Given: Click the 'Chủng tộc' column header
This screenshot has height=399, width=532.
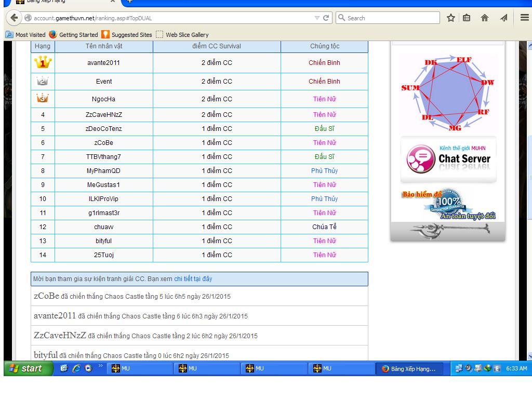Looking at the screenshot, I should (325, 46).
